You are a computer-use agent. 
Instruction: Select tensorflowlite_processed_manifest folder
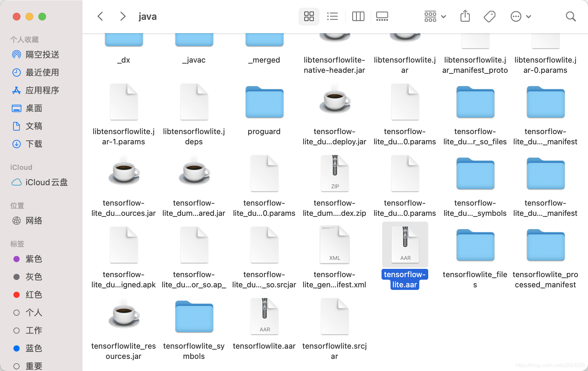point(545,245)
